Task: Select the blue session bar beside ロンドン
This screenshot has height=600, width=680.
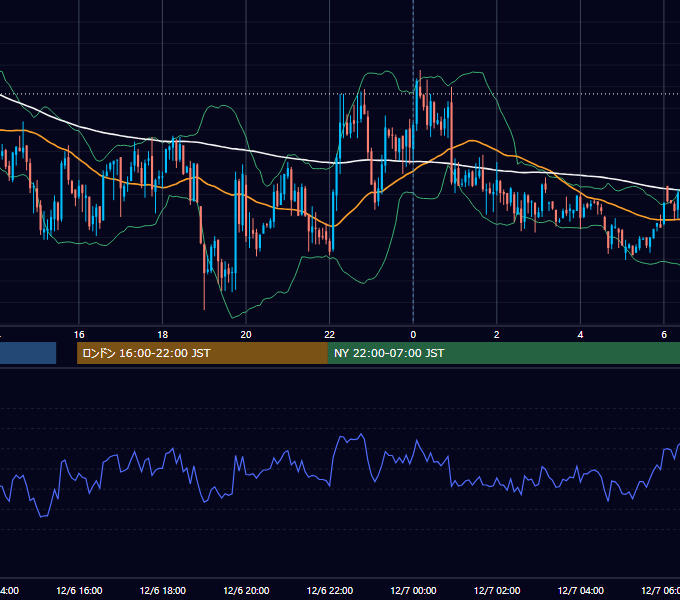Action: point(28,353)
